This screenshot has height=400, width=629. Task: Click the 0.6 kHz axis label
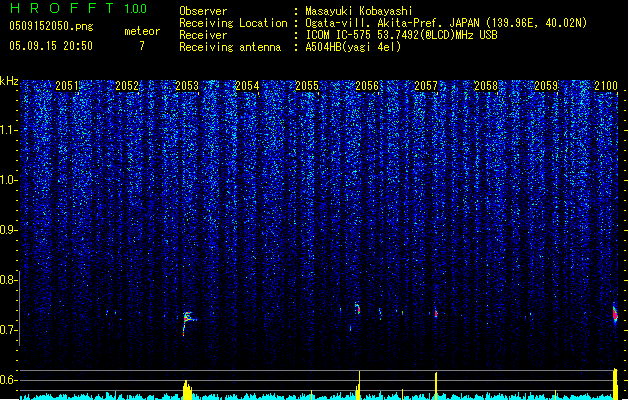point(9,380)
